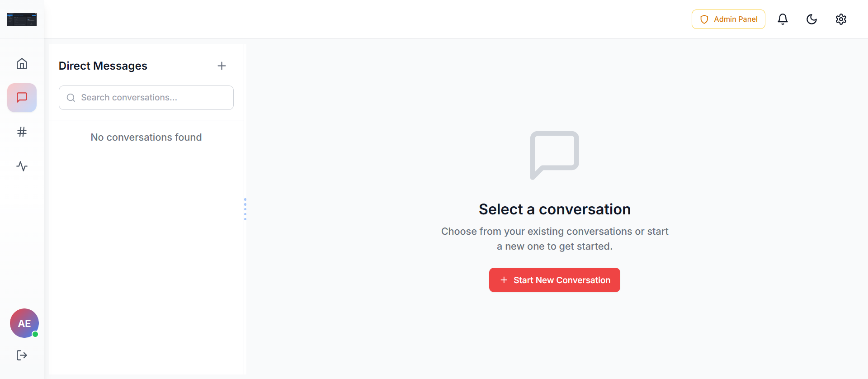Toggle dark mode with the moon icon
This screenshot has width=868, height=379.
pos(812,19)
